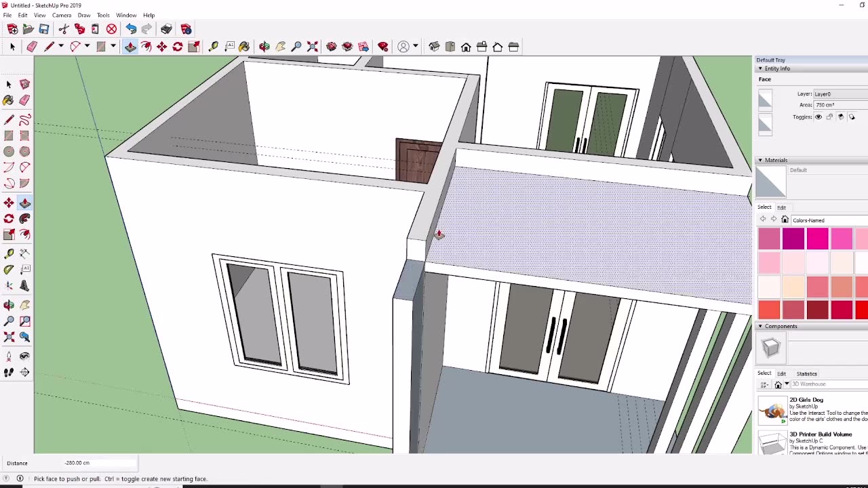The height and width of the screenshot is (488, 868).
Task: Select the Section Plane tool in left palette
Action: (24, 372)
